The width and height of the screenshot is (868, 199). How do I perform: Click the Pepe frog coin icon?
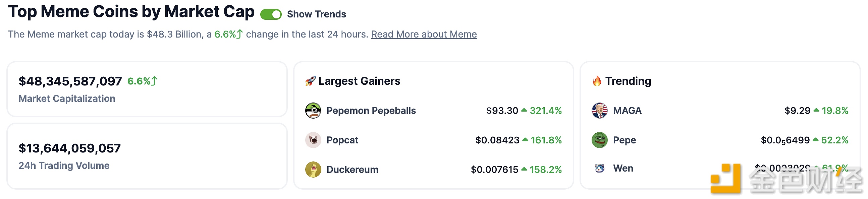(x=599, y=140)
